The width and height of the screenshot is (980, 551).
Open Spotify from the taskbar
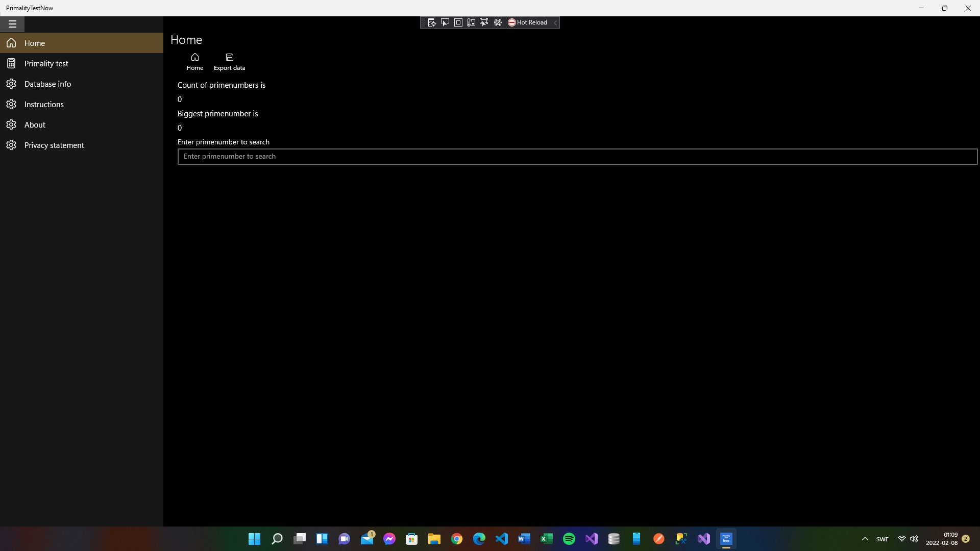569,539
